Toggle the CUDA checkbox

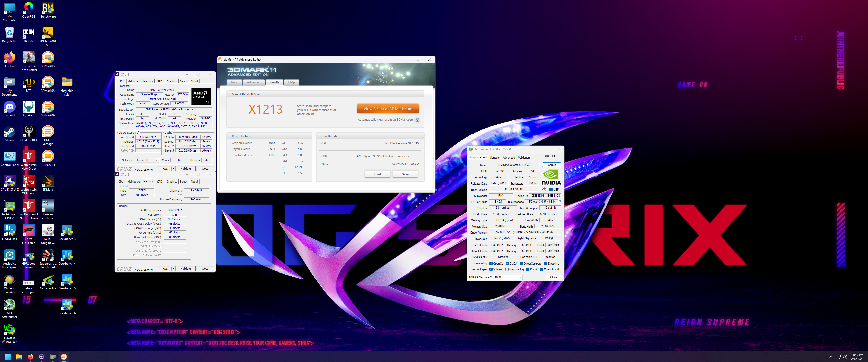[x=507, y=263]
